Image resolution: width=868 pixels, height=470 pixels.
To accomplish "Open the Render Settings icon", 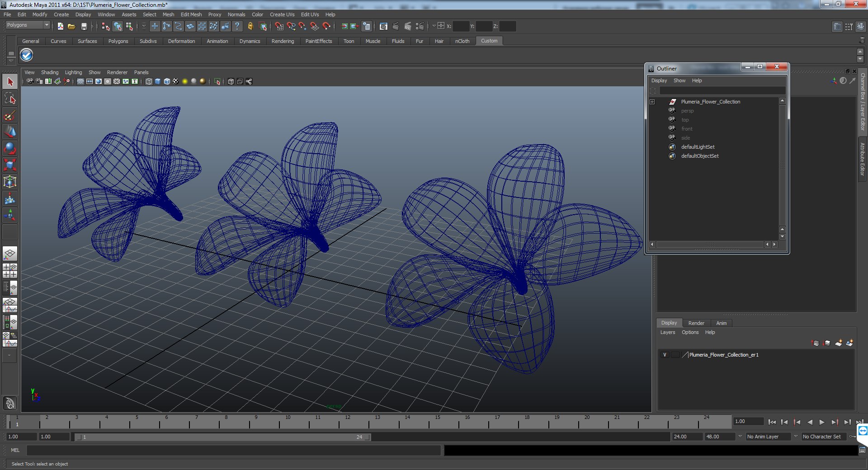I will click(420, 26).
